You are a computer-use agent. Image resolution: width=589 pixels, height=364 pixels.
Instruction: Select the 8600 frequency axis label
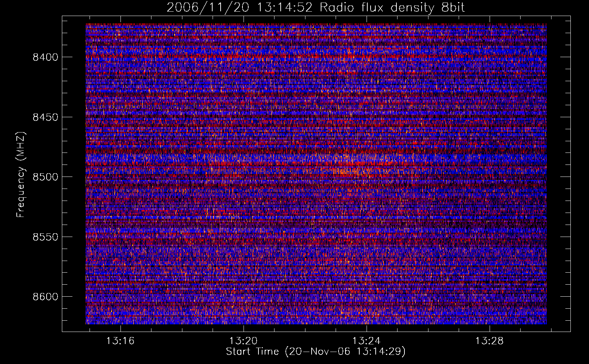(46, 297)
